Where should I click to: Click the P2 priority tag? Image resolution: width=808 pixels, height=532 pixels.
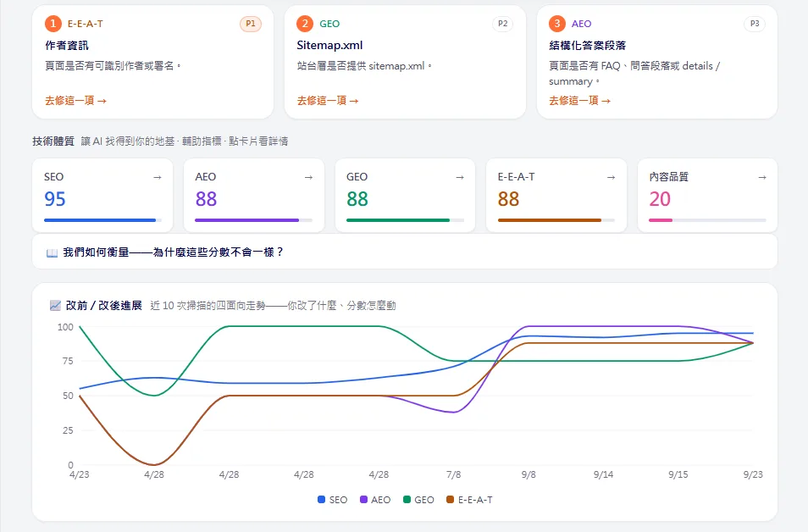coord(502,24)
